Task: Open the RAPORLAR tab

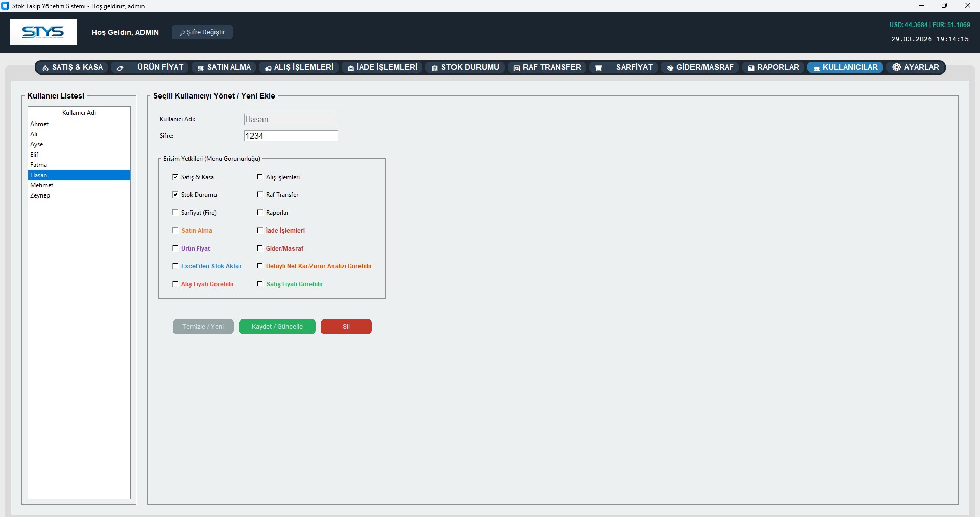Action: click(773, 67)
